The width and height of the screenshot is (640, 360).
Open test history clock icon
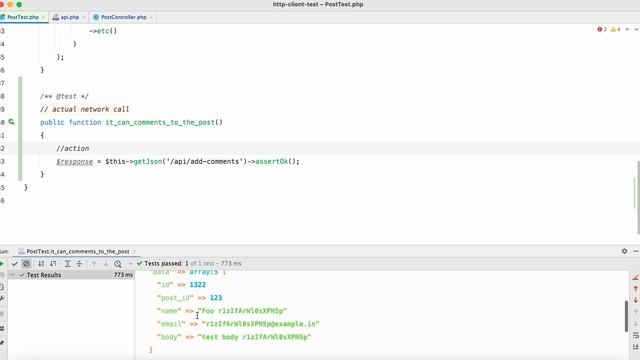pyautogui.click(x=118, y=264)
